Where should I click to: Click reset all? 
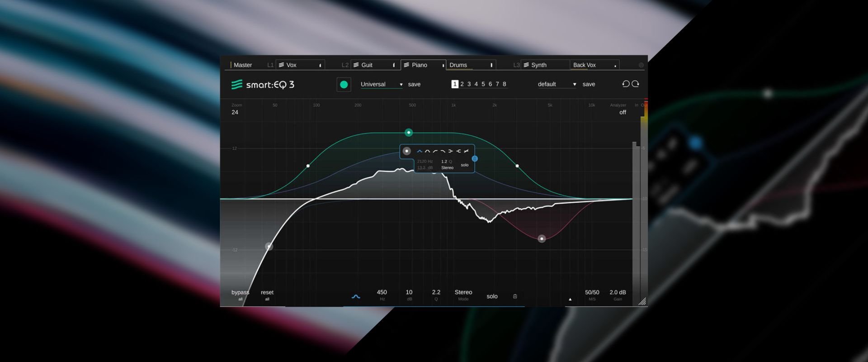267,295
